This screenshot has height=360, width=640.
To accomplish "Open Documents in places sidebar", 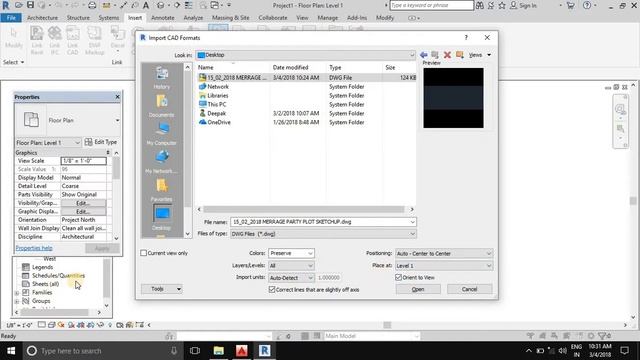I will click(162, 106).
